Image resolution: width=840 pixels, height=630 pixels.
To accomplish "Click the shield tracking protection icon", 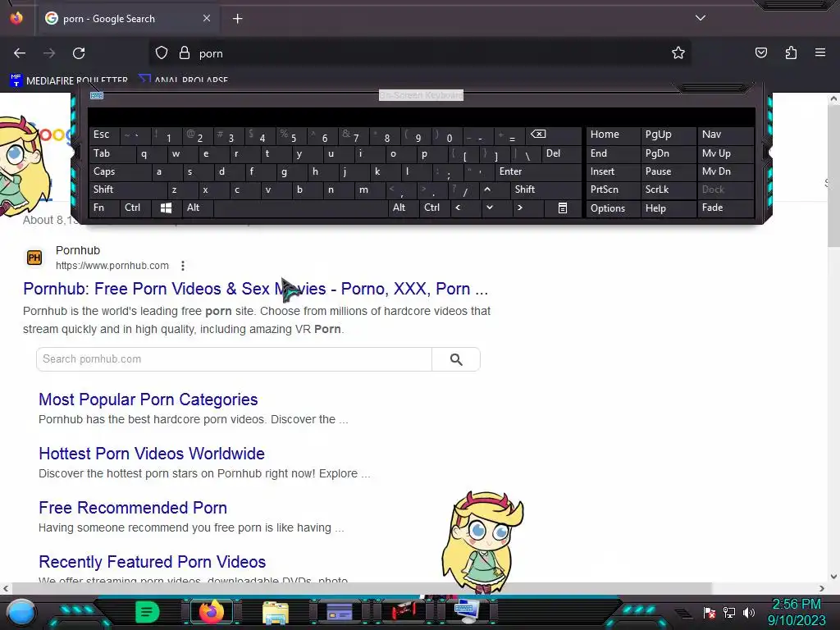I will coord(162,53).
